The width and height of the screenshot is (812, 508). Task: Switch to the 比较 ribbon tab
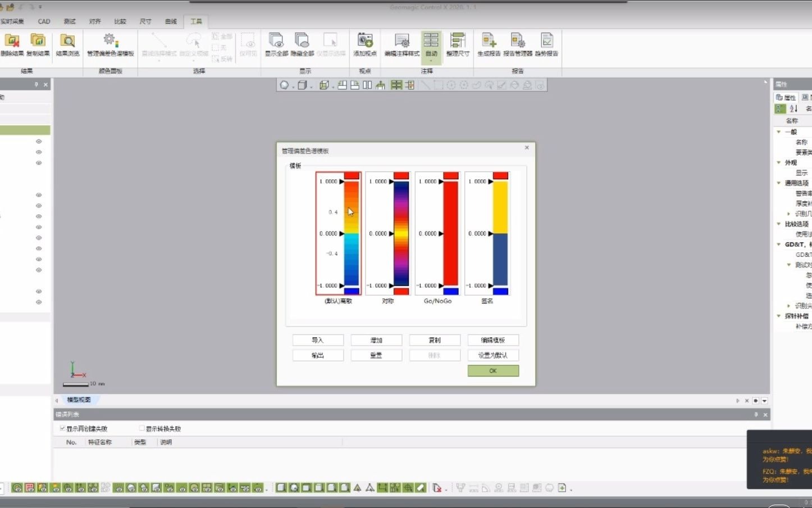pos(120,21)
